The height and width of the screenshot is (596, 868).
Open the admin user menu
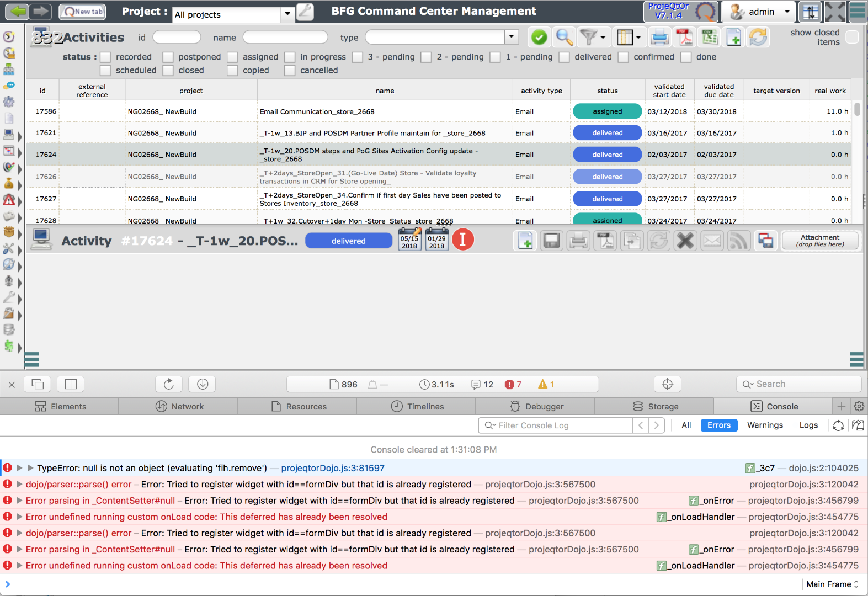(787, 12)
